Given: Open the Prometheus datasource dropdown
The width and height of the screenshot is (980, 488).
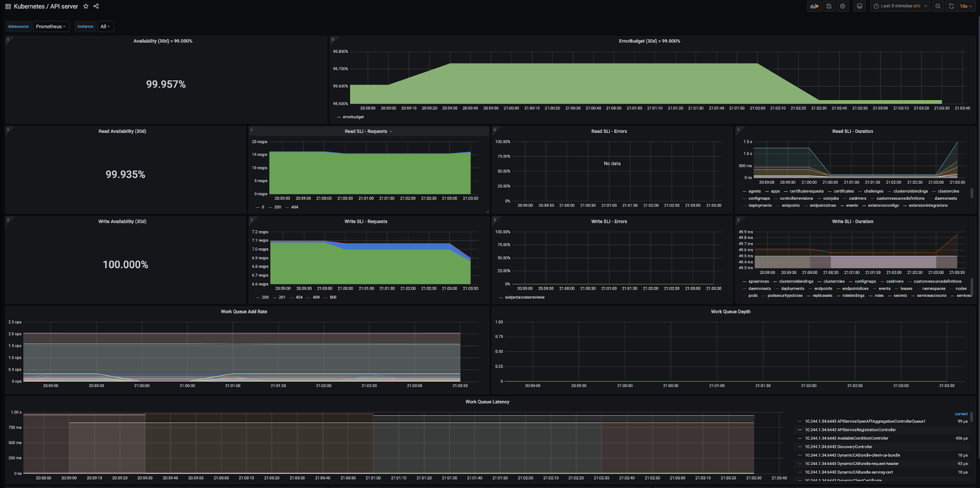Looking at the screenshot, I should (50, 26).
